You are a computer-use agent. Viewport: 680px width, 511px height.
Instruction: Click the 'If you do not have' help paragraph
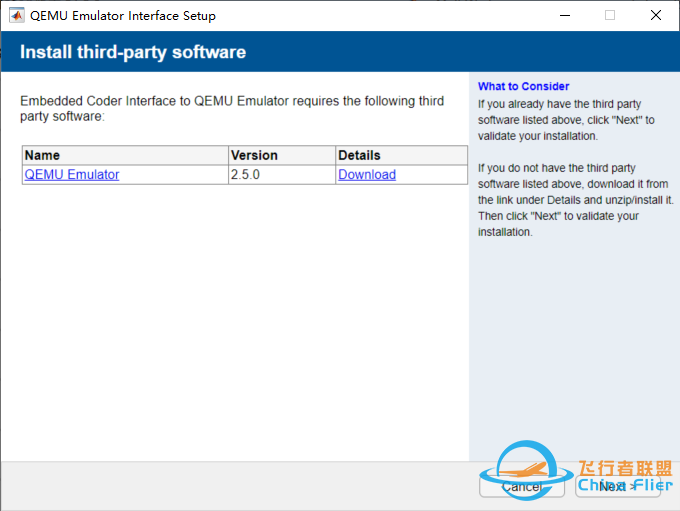coord(575,200)
